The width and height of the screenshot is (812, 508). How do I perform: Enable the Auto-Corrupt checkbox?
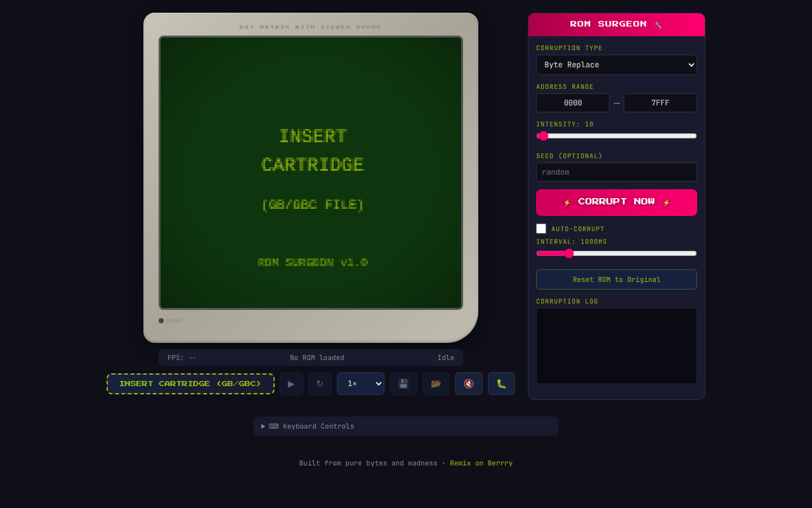coord(541,229)
